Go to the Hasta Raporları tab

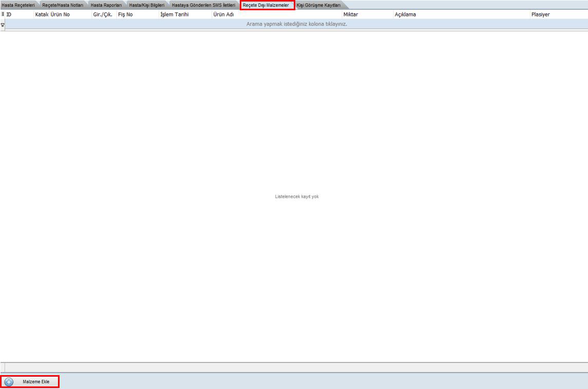tap(105, 5)
